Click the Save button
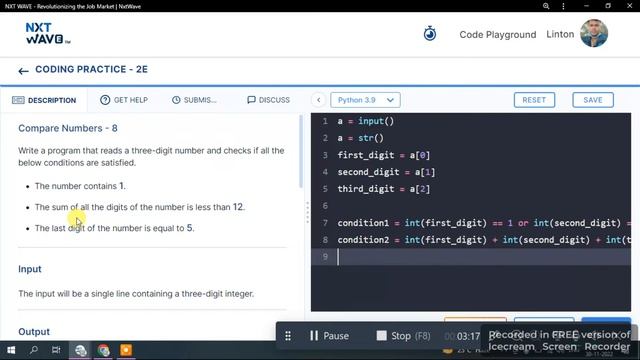The height and width of the screenshot is (360, 640). click(593, 100)
